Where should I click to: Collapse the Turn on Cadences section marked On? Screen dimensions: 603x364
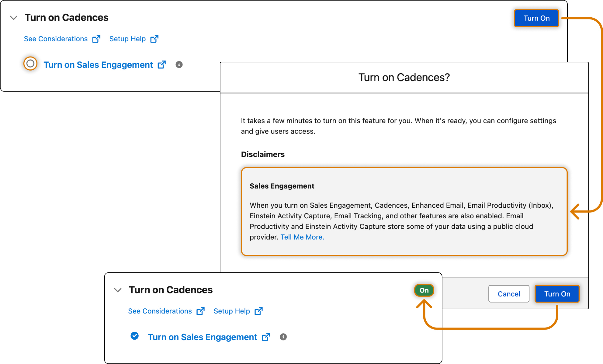118,290
